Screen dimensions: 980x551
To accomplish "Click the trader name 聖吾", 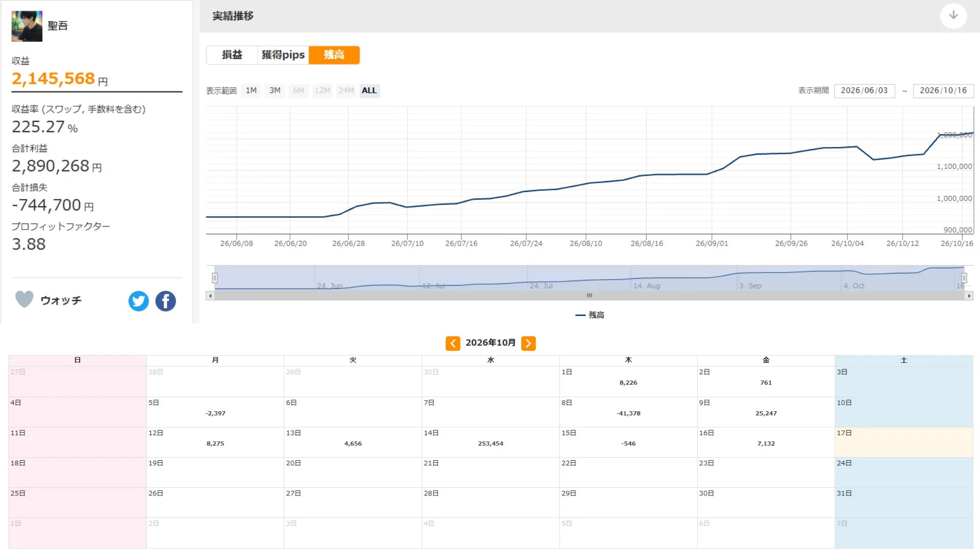I will point(58,26).
